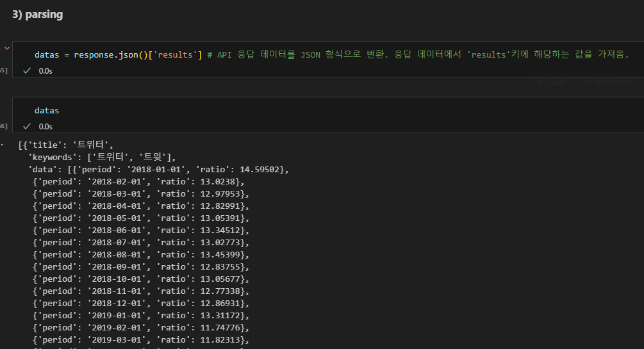Select the ratio value 13.02773
This screenshot has width=644, height=349.
tap(220, 243)
